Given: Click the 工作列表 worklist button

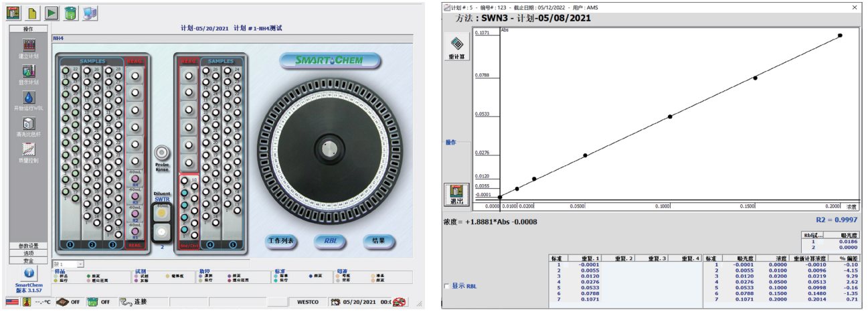Looking at the screenshot, I should click(x=280, y=240).
